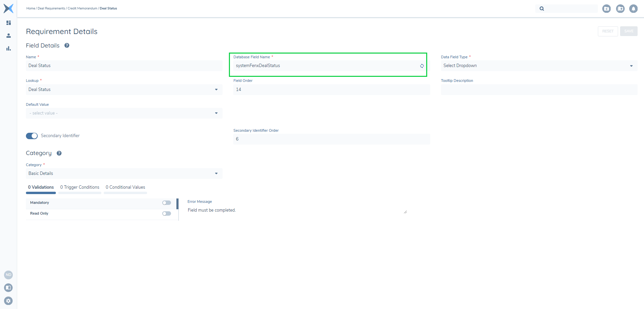The height and width of the screenshot is (309, 644).
Task: Enable the Mandatory validation toggle
Action: [167, 203]
